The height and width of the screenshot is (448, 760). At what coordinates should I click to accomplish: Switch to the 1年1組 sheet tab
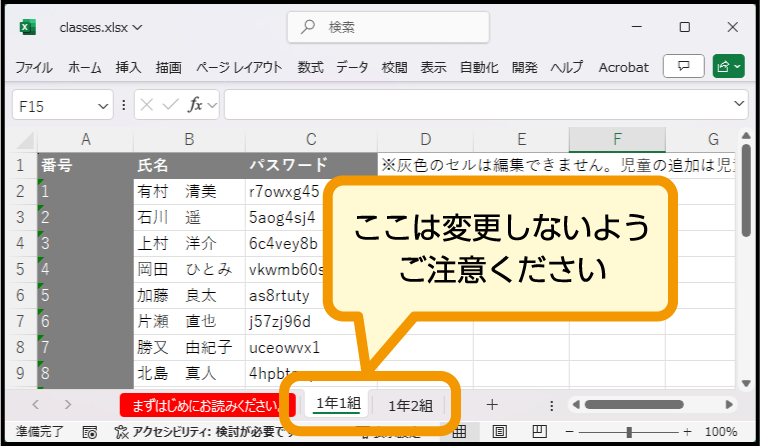point(337,404)
